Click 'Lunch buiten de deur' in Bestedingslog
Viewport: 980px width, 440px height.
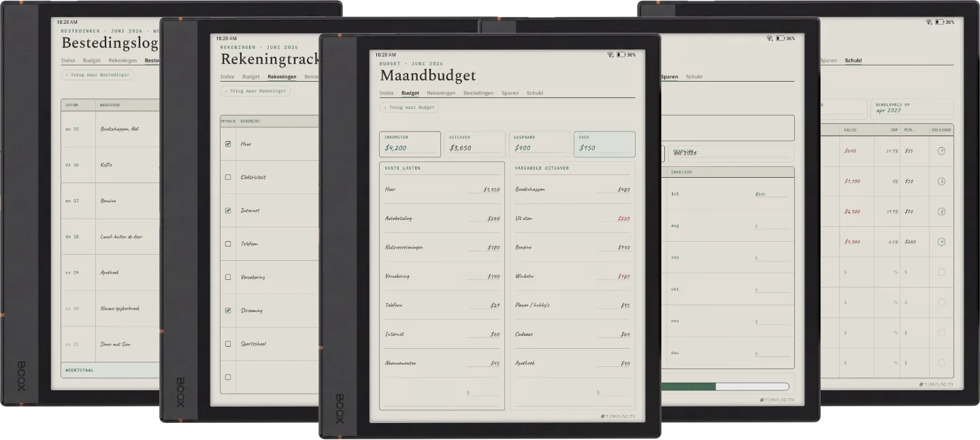[x=121, y=237]
